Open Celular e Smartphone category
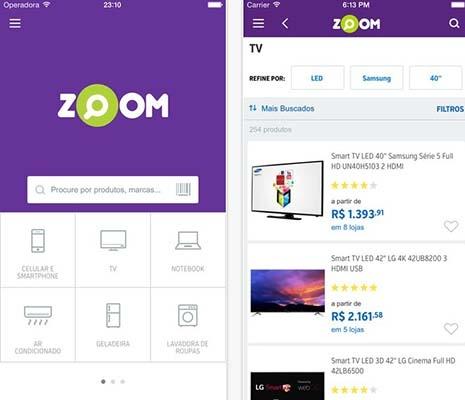Screen dimensions: 465x400 [38, 250]
